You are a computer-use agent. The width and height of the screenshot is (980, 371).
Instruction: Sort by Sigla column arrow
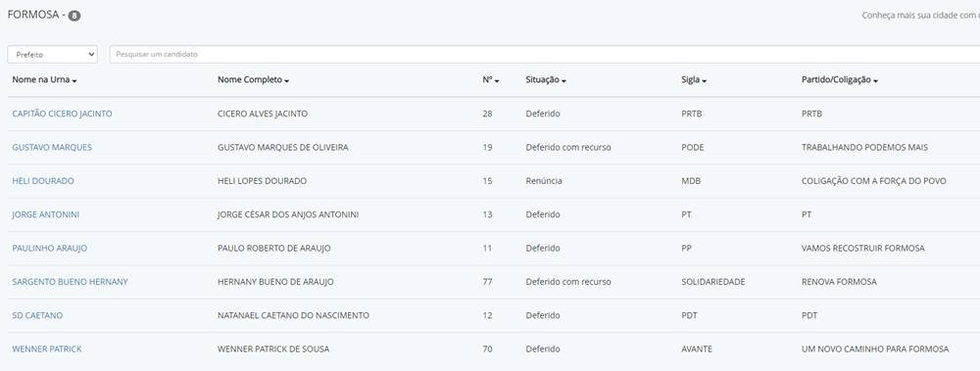pyautogui.click(x=705, y=81)
